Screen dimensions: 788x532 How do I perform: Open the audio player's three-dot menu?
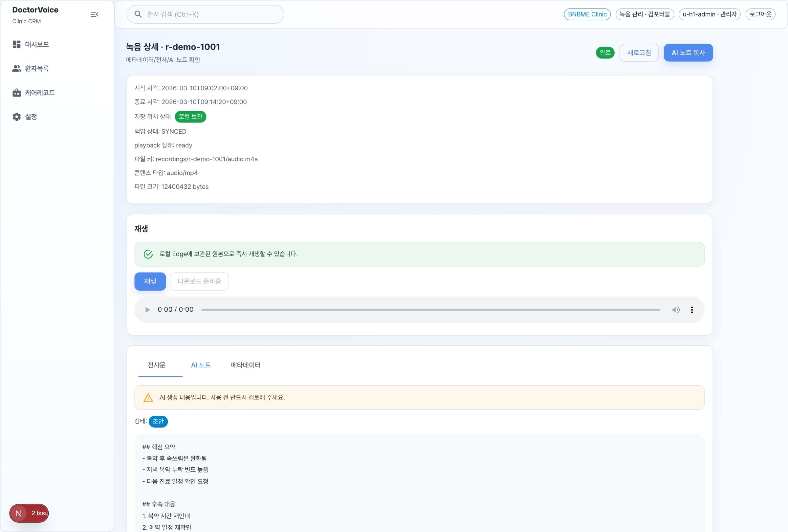[692, 309]
